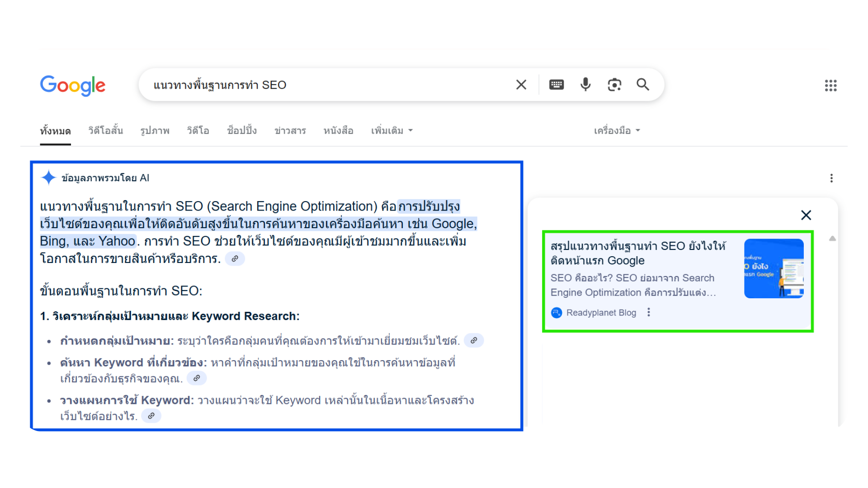Search by image with camera lens icon
This screenshot has height=488, width=868.
pyautogui.click(x=614, y=84)
